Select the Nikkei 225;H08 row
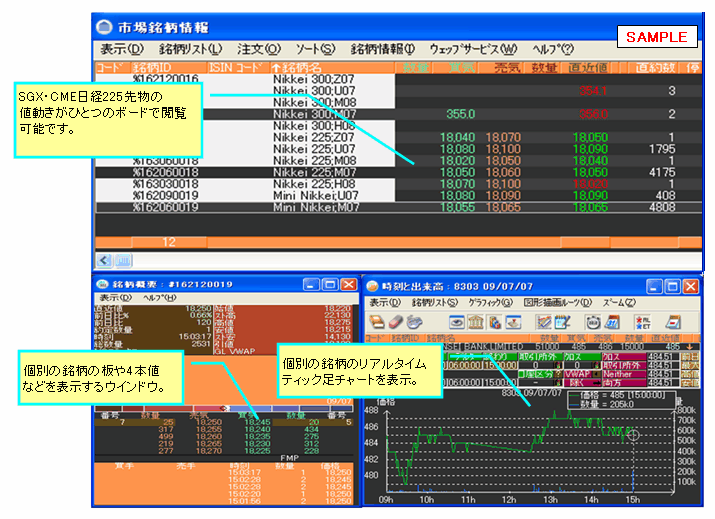This screenshot has width=715, height=519. (398, 184)
